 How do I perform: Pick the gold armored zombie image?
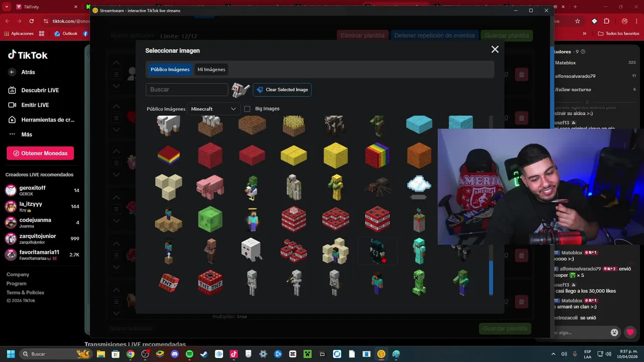click(335, 187)
